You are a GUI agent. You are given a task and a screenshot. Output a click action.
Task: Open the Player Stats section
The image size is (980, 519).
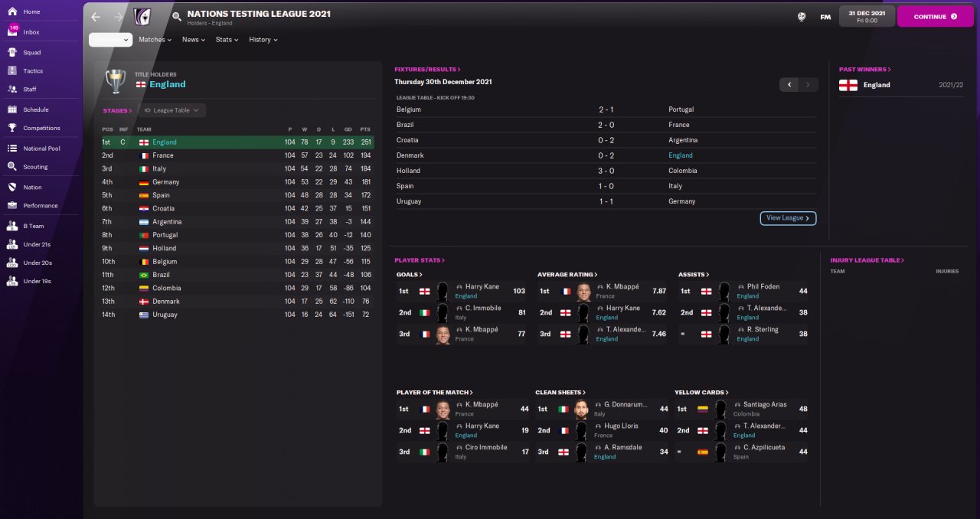click(x=420, y=260)
